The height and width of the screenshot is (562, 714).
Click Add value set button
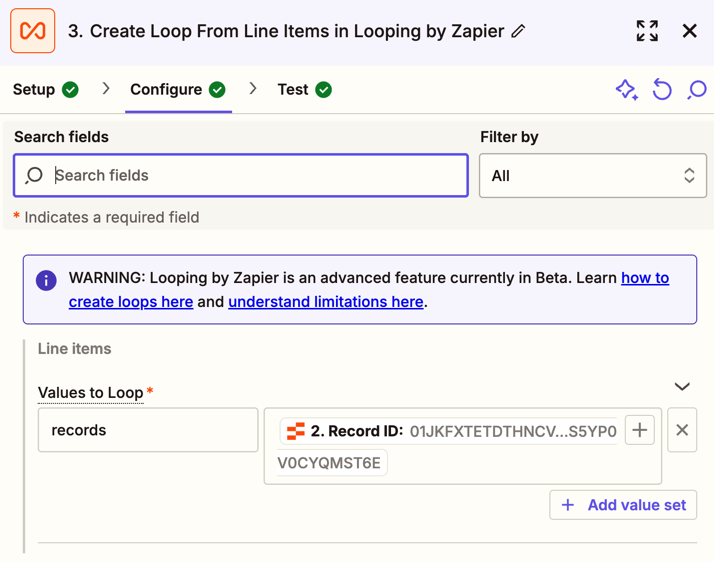pyautogui.click(x=623, y=505)
